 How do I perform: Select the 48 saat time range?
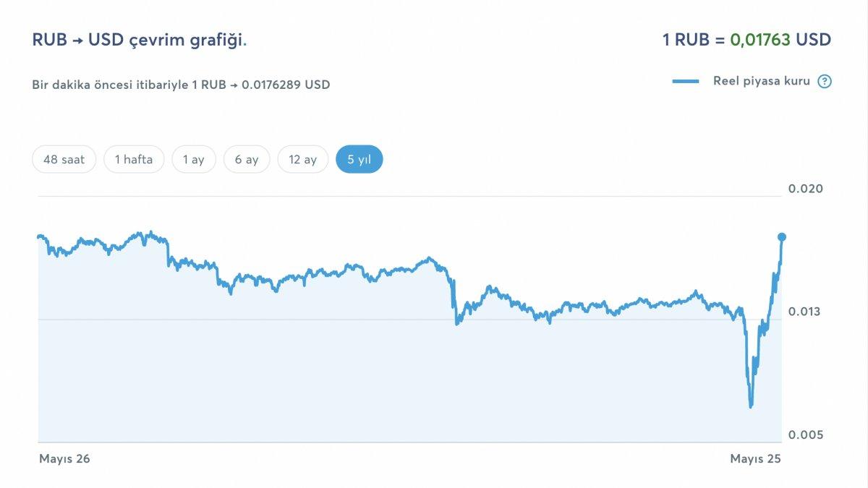click(x=64, y=159)
